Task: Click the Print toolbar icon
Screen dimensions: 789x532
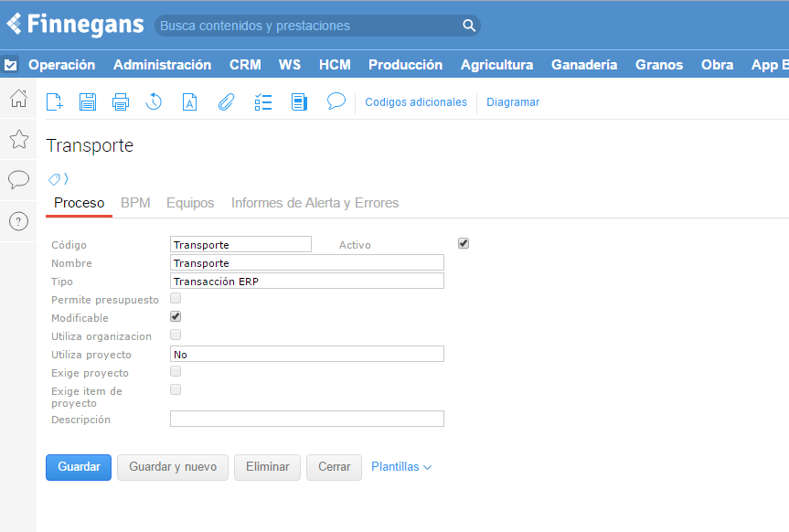Action: coord(121,102)
